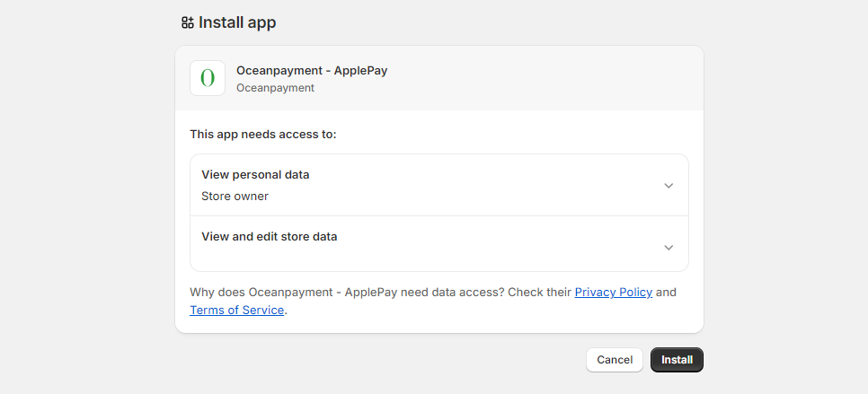Click the "View and edit store data" label
Image resolution: width=868 pixels, height=394 pixels.
pyautogui.click(x=270, y=237)
